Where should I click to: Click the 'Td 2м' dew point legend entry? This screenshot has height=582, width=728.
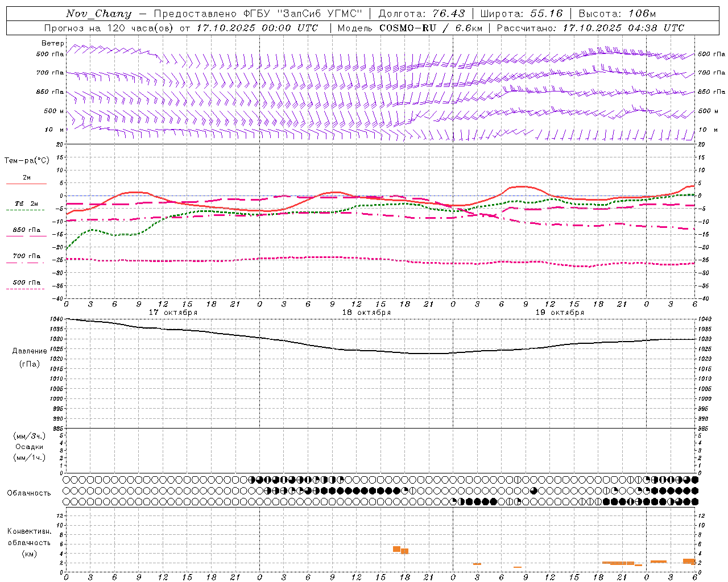(x=27, y=203)
